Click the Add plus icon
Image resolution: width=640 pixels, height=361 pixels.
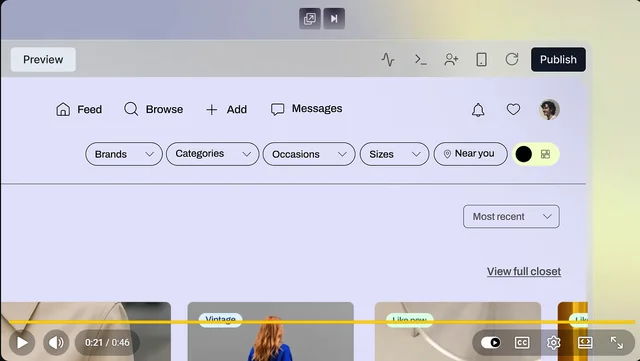(211, 109)
